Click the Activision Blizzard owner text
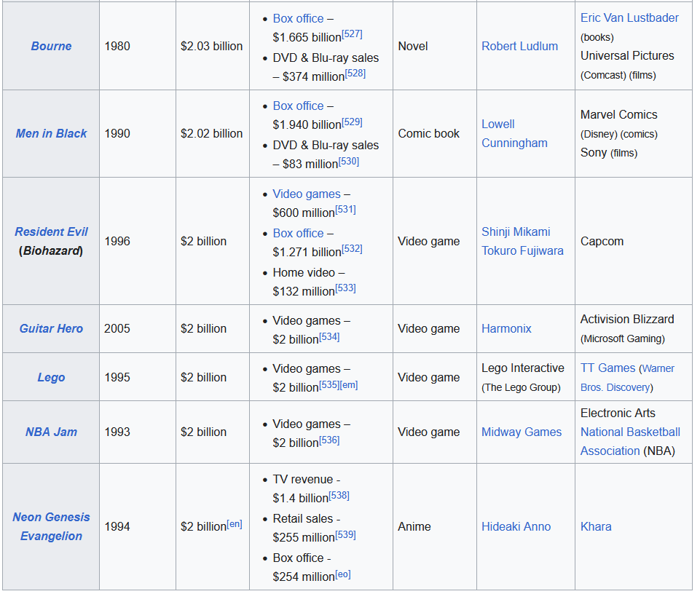 point(627,319)
